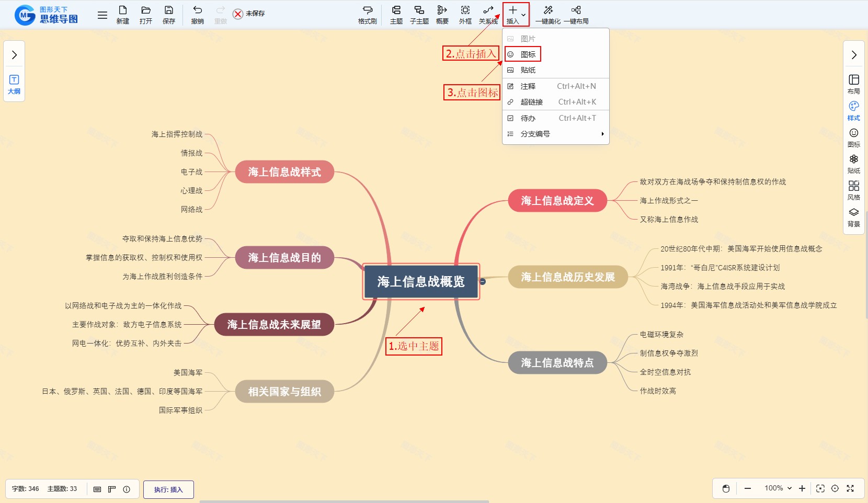Open the 背景 background panel icon
This screenshot has height=503, width=868.
[x=853, y=216]
